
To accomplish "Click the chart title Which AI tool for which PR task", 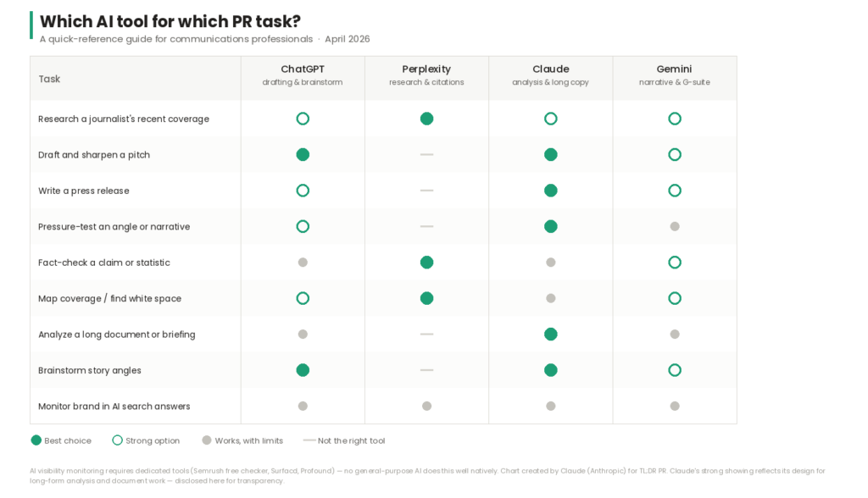I will point(170,22).
